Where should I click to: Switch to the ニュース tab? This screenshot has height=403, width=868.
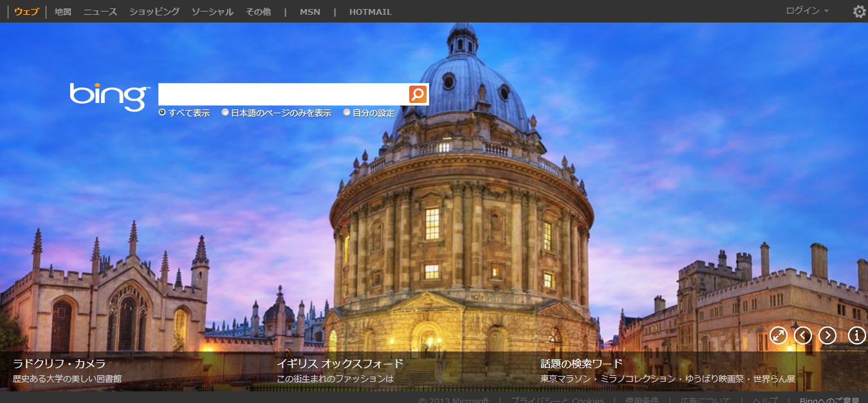pyautogui.click(x=100, y=12)
